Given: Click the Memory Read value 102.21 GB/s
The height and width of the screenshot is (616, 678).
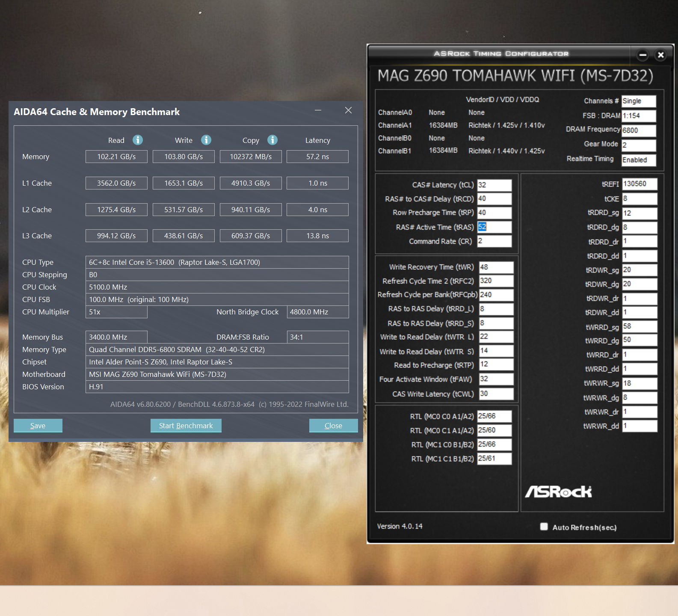Looking at the screenshot, I should pos(116,157).
